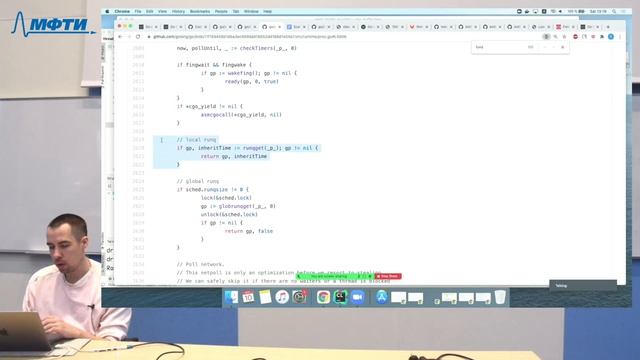Open the Window menu

click(x=251, y=11)
